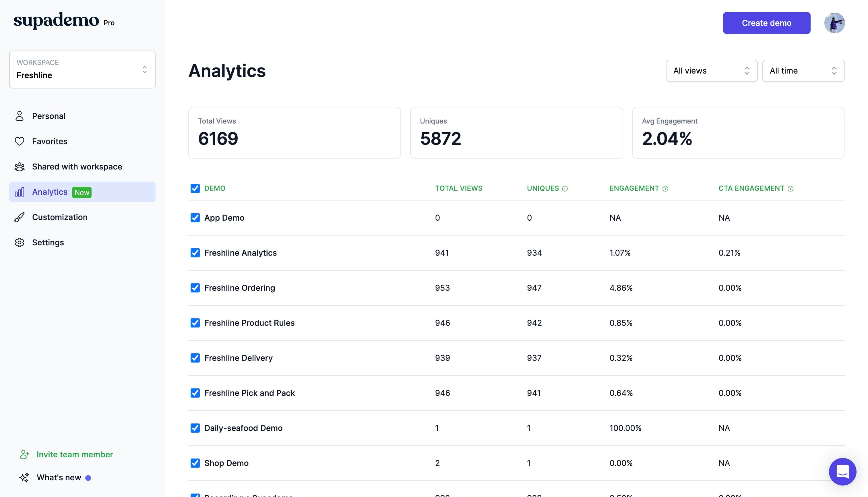Open the All time dropdown
This screenshot has height=497, width=868.
click(803, 71)
